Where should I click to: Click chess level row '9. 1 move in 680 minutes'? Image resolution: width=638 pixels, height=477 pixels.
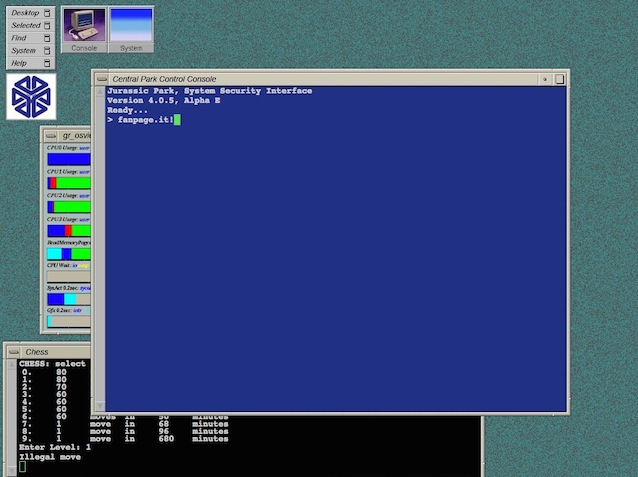click(x=125, y=439)
